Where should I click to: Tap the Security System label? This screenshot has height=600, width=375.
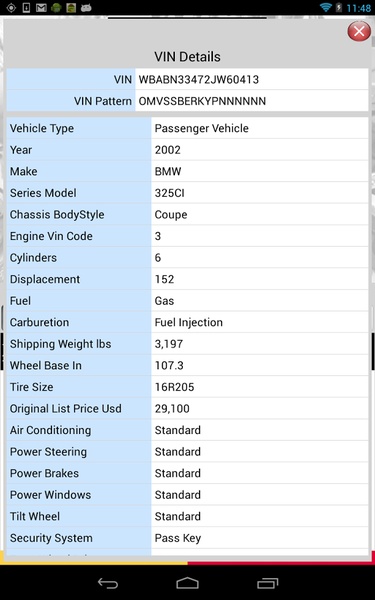pos(51,538)
